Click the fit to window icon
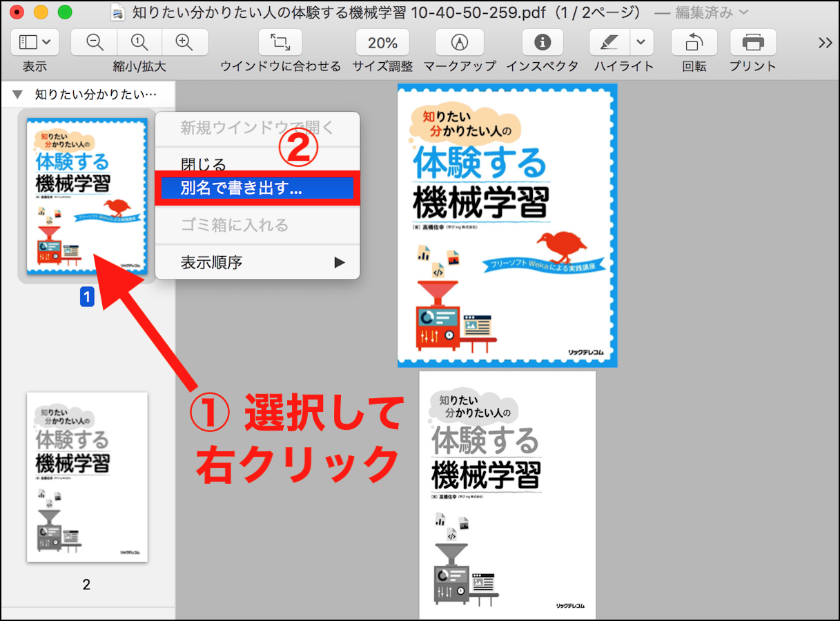Image resolution: width=840 pixels, height=621 pixels. pyautogui.click(x=280, y=43)
